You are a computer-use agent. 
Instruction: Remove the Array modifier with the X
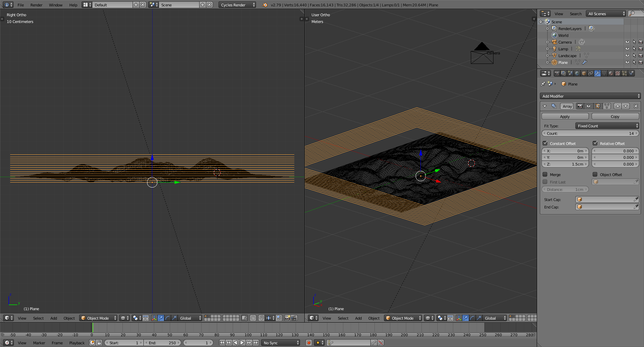(x=636, y=106)
